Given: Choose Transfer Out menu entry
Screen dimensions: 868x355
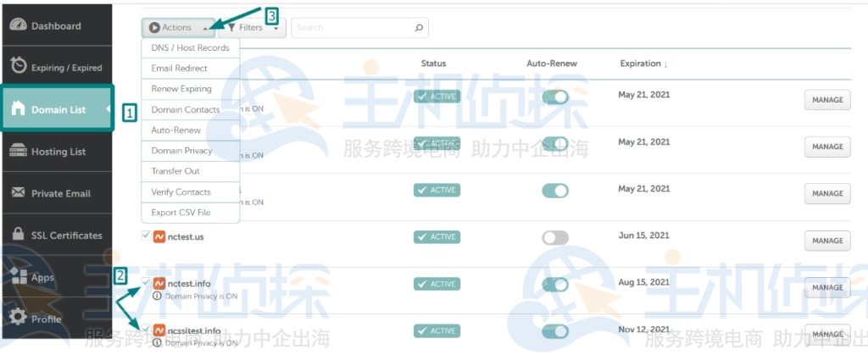Looking at the screenshot, I should coord(191,171).
